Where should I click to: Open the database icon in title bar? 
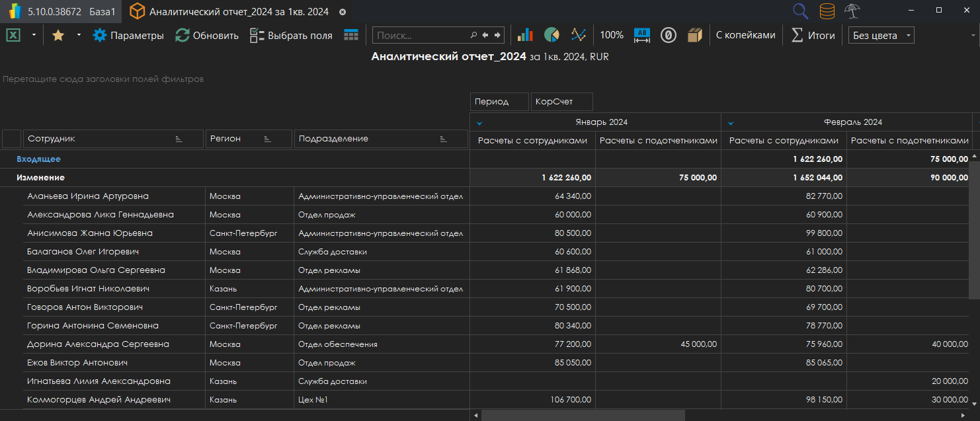(x=827, y=11)
